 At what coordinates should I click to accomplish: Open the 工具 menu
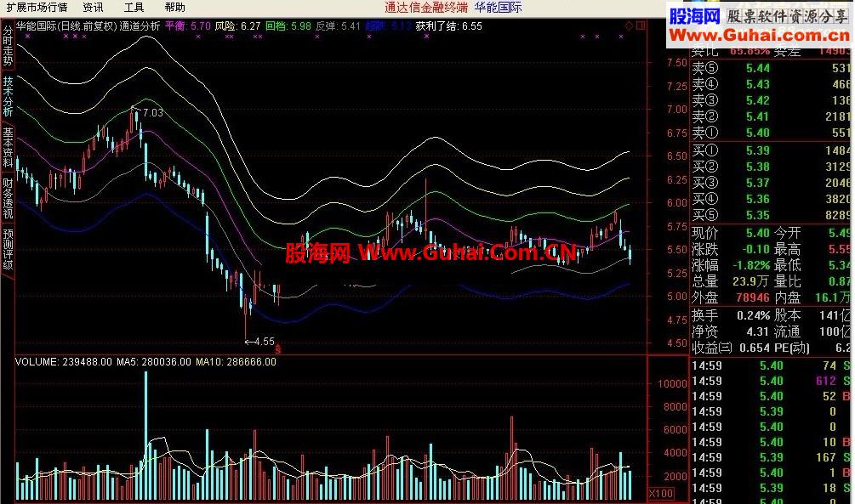pyautogui.click(x=134, y=8)
